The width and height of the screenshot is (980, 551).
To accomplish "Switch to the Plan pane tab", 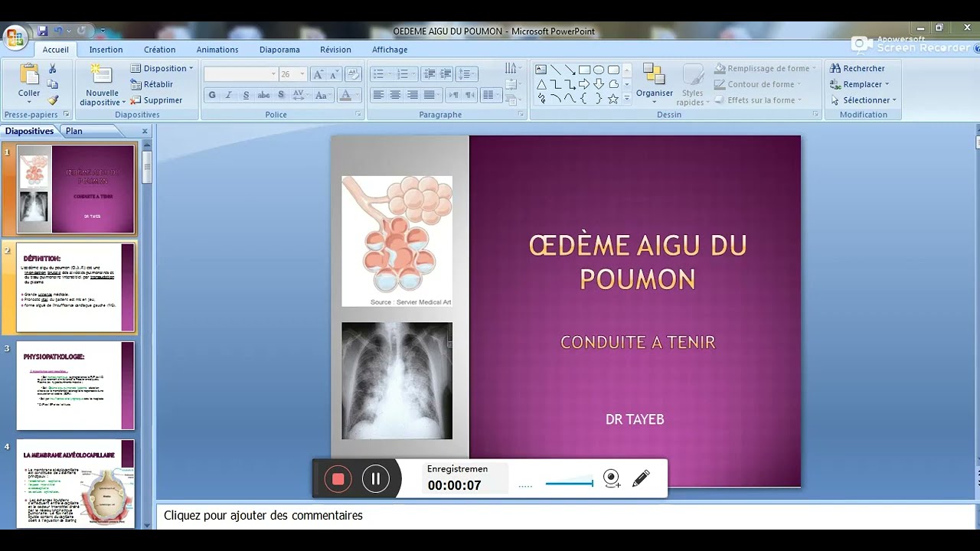I will tap(74, 131).
